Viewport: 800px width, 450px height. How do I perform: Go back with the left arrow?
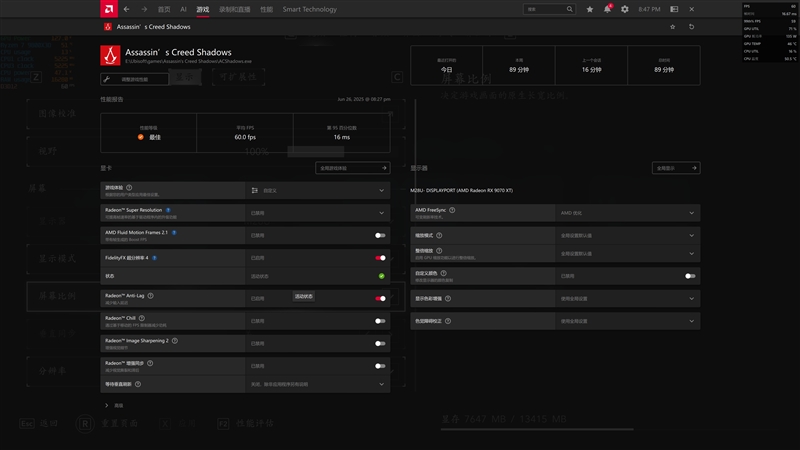pos(127,9)
